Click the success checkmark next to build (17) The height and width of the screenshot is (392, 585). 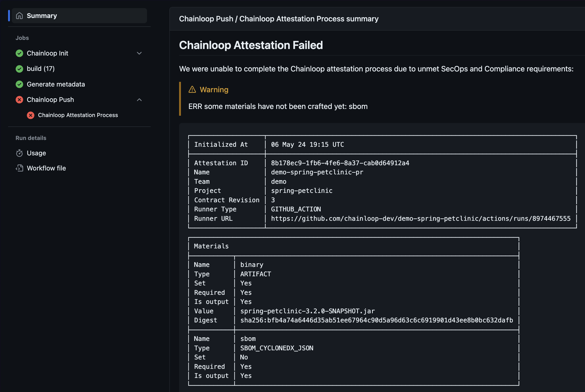(19, 69)
